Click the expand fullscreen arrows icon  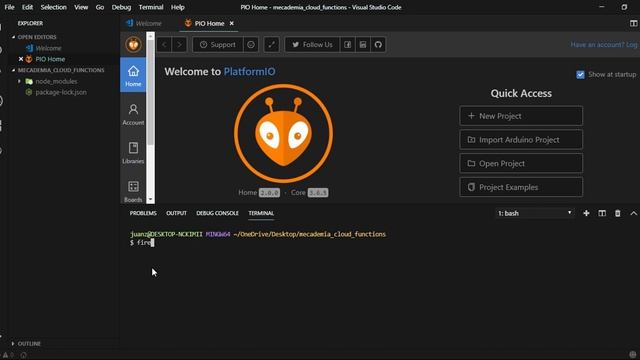coord(271,44)
